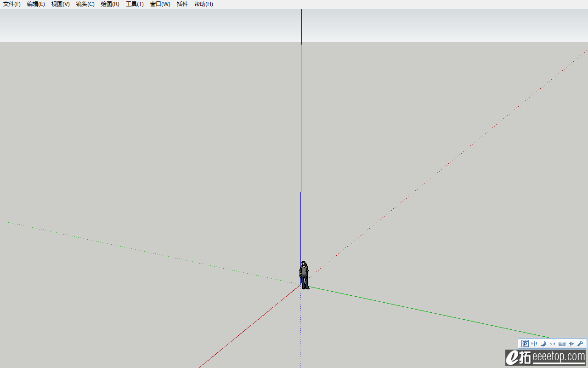
Task: Toggle the moon half-width/full-width icon
Action: click(543, 344)
